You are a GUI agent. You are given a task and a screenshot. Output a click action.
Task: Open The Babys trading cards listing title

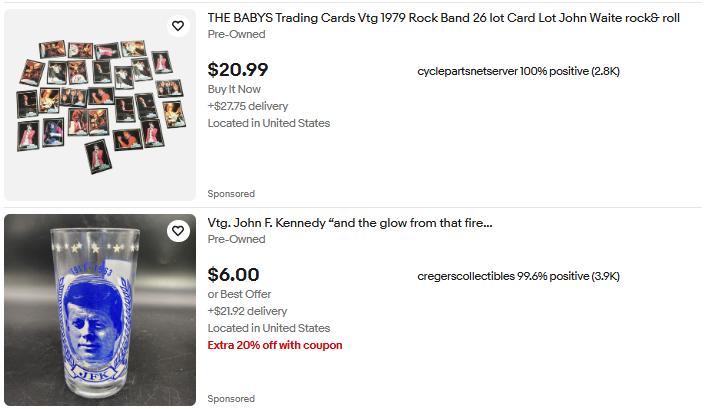click(443, 18)
